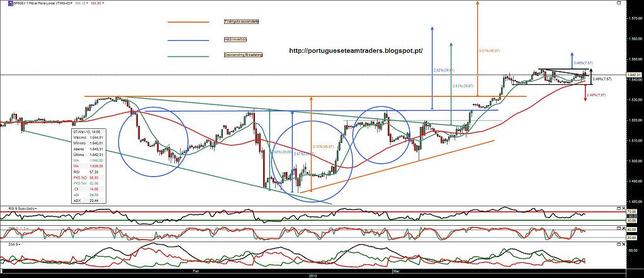
Task: Click the green legend line sample
Action: 188,56
